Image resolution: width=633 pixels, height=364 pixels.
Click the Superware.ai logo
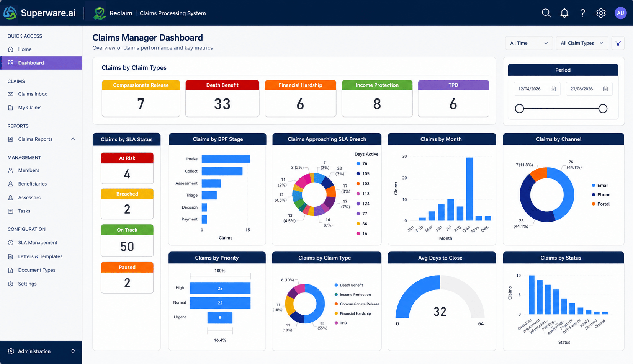click(39, 13)
